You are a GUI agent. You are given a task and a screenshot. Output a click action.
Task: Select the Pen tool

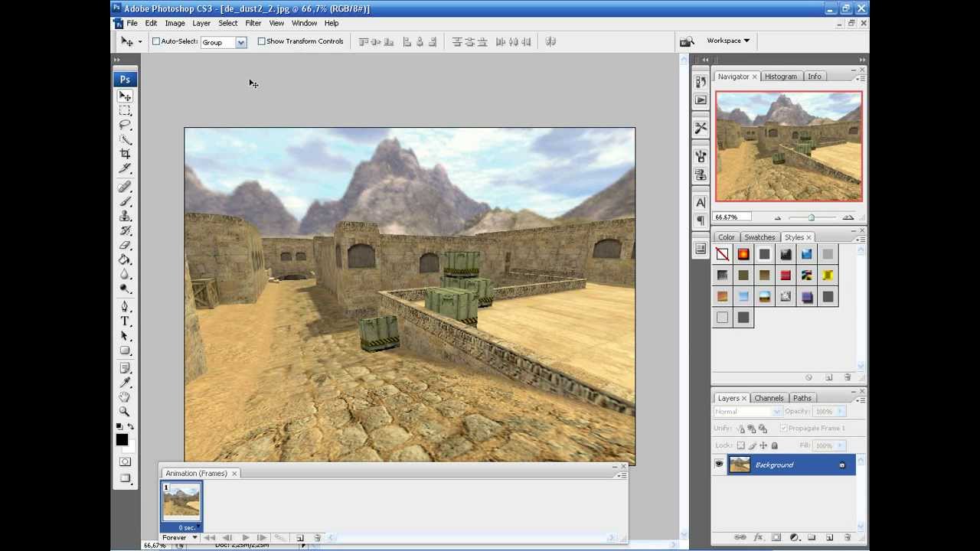point(125,307)
